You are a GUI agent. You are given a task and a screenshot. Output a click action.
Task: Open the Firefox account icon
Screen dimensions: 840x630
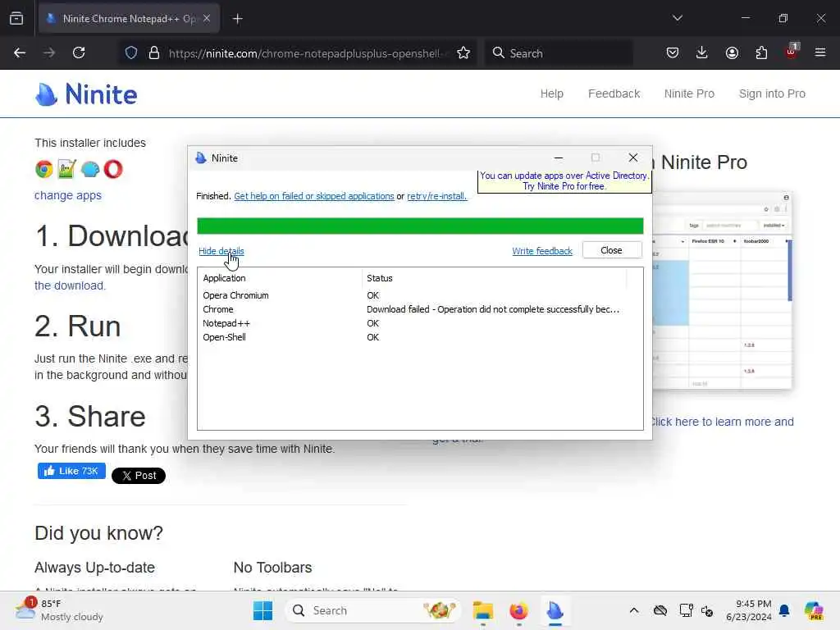pos(732,53)
